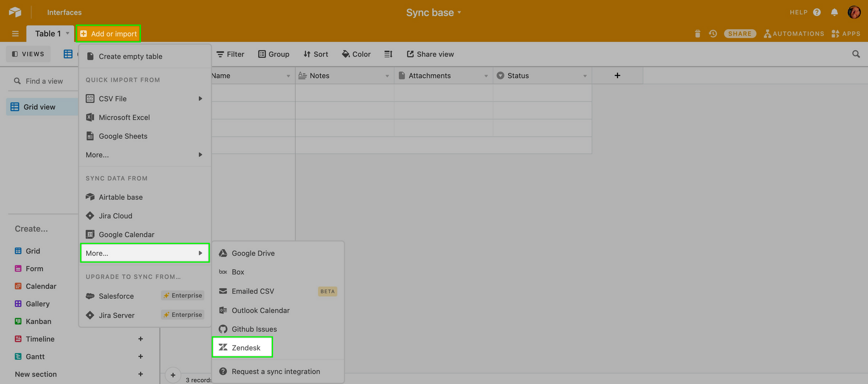Open the hamburger menu beside Table 1
Image resolution: width=868 pixels, height=384 pixels.
(x=15, y=33)
